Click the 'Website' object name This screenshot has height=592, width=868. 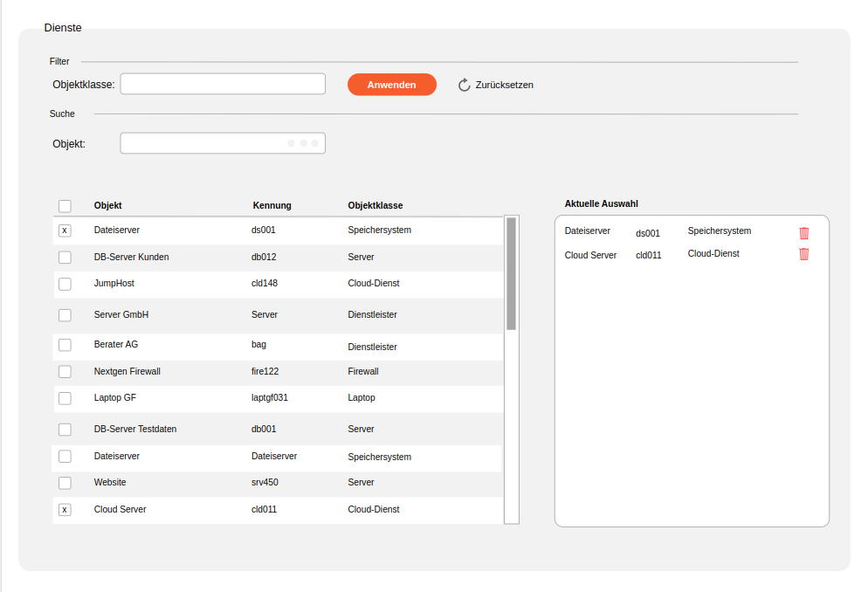click(110, 482)
